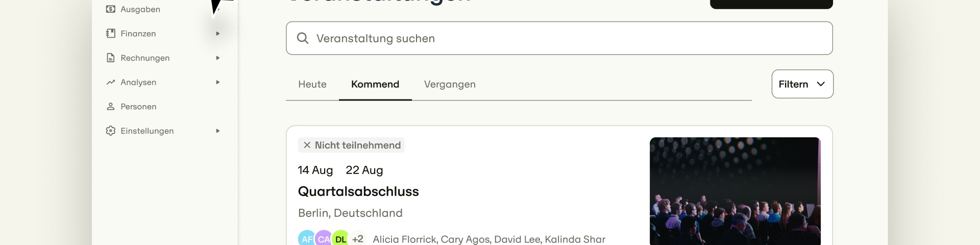The width and height of the screenshot is (980, 245).
Task: Click the Analysen trend line icon
Action: [x=110, y=82]
